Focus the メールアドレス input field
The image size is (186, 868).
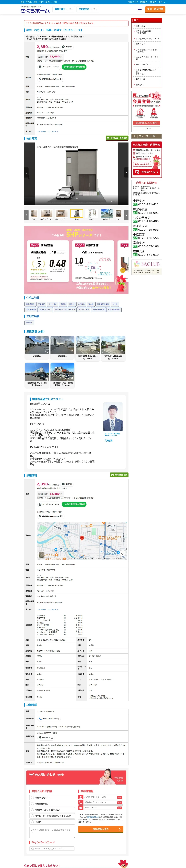tap(101, 808)
